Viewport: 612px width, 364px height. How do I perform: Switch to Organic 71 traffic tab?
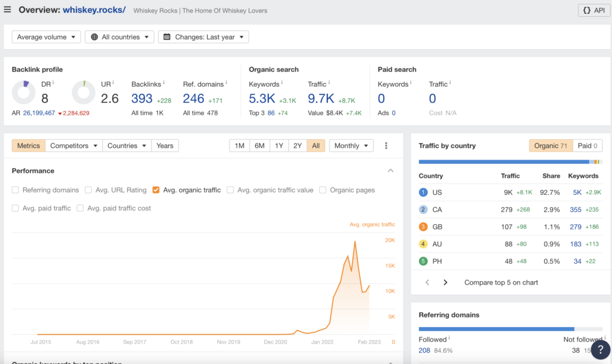[x=550, y=145]
